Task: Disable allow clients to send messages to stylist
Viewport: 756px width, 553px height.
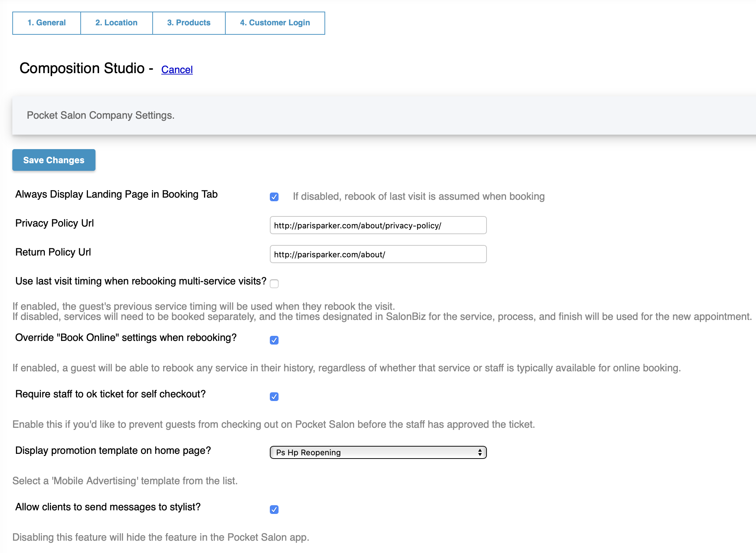Action: pos(274,510)
